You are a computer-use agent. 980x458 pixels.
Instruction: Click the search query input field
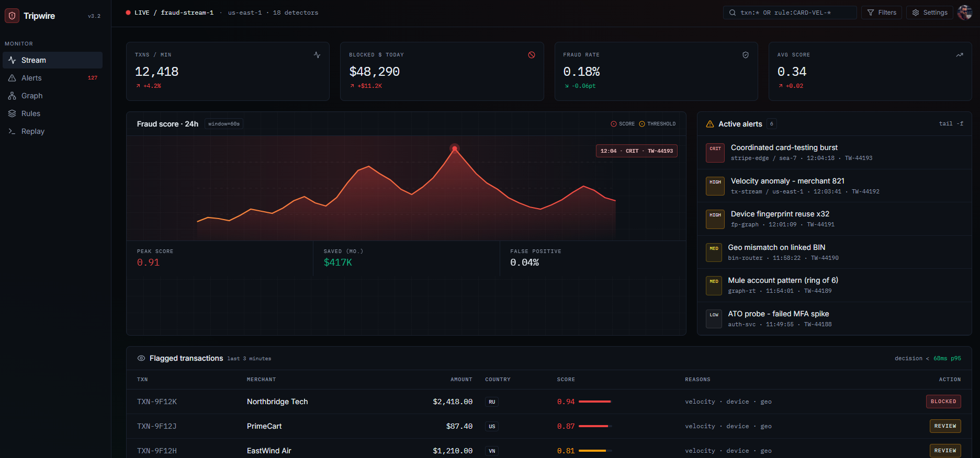pos(790,13)
